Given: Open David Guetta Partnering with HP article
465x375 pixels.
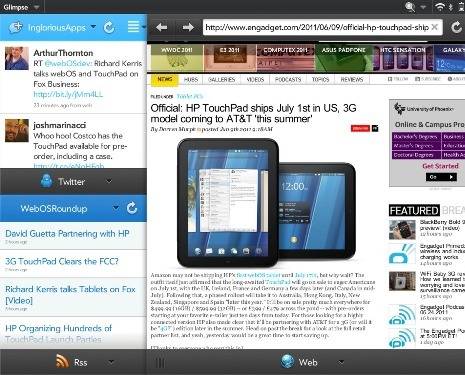Looking at the screenshot, I should pos(67,234).
